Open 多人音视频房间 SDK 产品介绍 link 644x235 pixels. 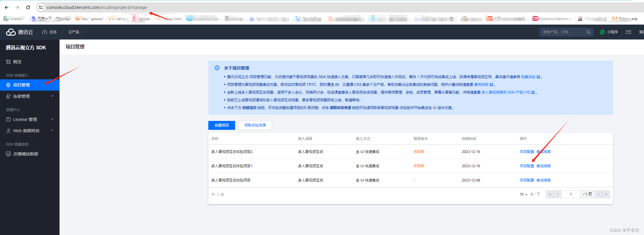click(x=508, y=92)
